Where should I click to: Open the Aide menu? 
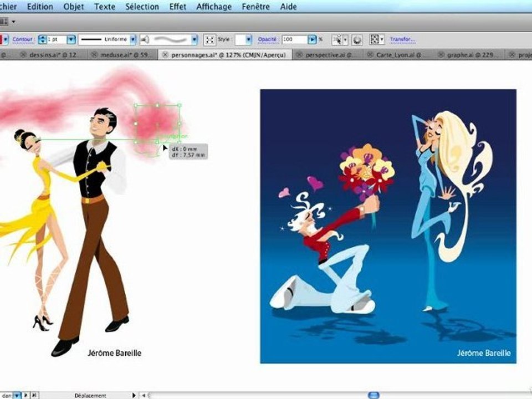pos(288,7)
